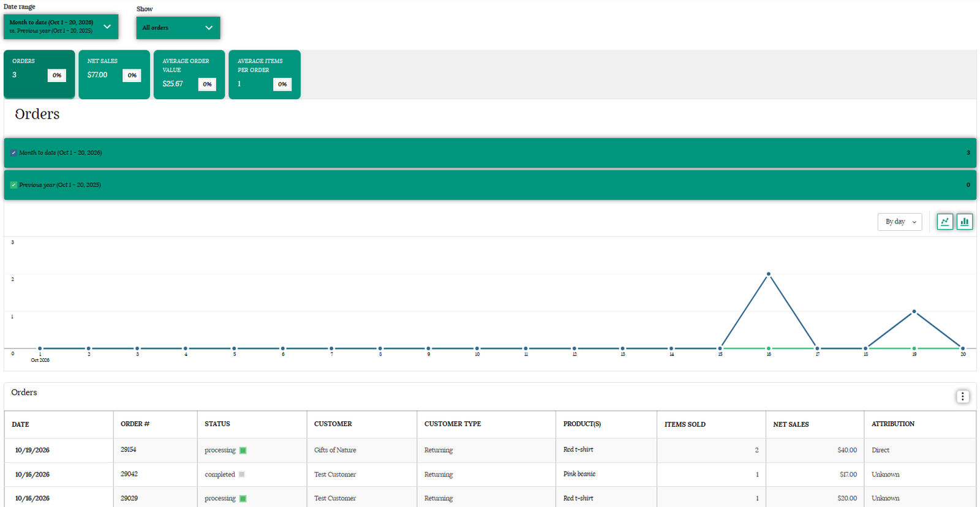
Task: Select the Average Order Value card
Action: (189, 74)
